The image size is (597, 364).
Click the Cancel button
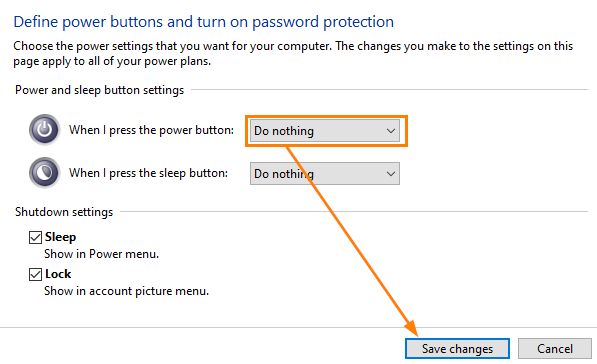555,349
